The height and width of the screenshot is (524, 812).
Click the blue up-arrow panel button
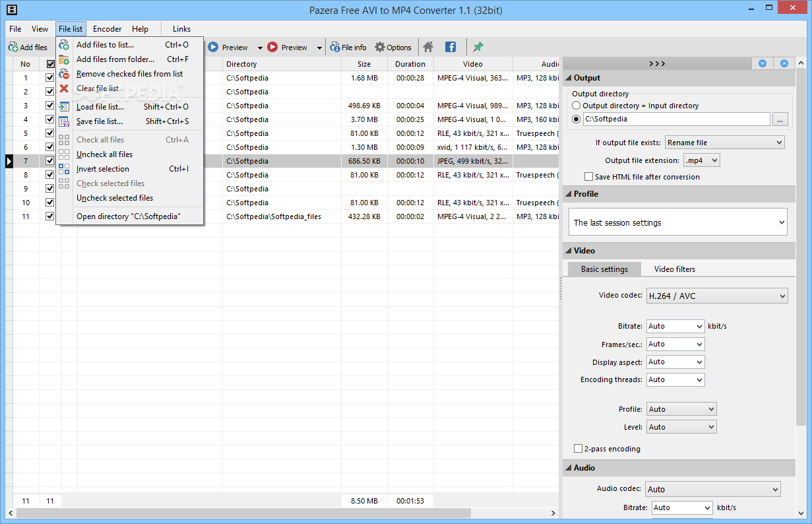coord(784,63)
